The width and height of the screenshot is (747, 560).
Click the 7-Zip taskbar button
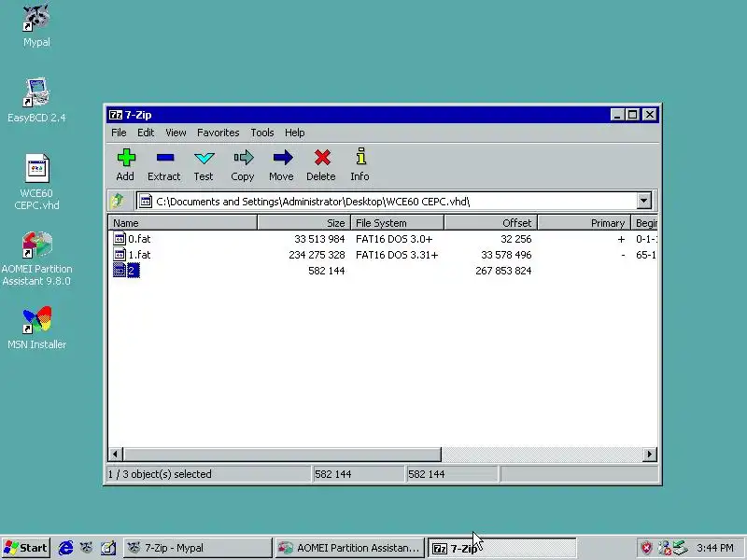[x=501, y=548]
